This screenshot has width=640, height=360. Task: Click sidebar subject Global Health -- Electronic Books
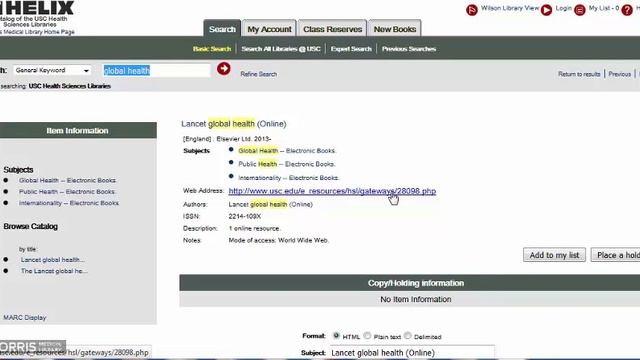point(67,180)
